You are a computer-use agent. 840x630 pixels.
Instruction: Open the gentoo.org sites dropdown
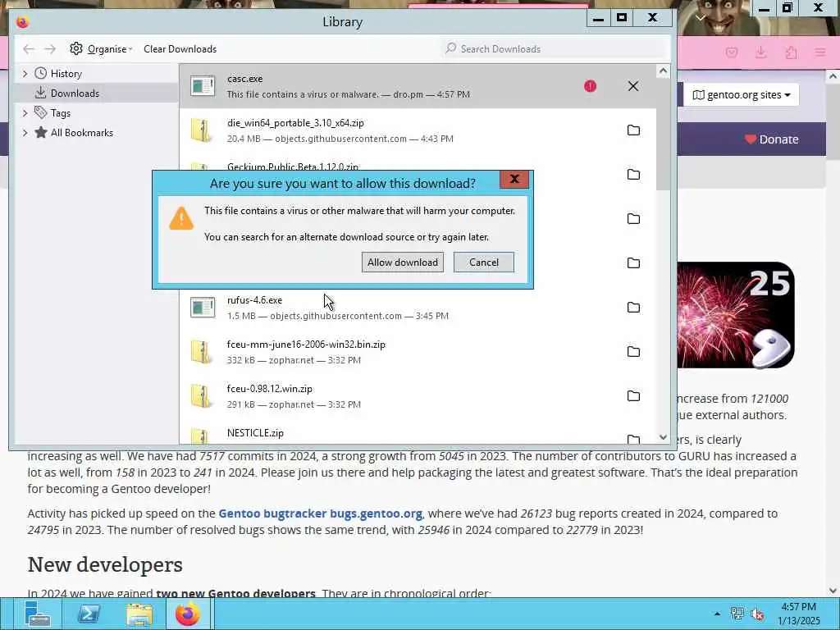tap(741, 95)
